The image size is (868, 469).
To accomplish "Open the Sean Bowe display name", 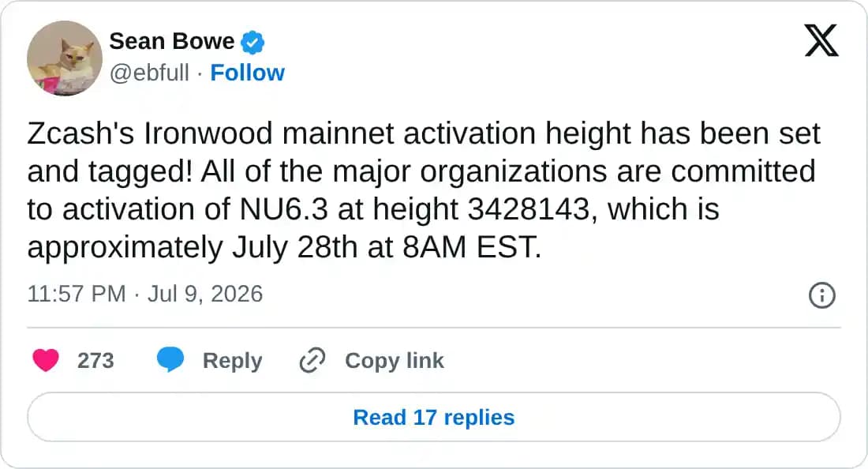I will 171,42.
